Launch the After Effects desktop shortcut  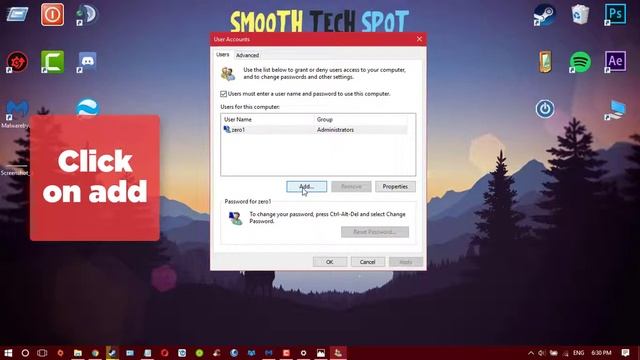616,61
